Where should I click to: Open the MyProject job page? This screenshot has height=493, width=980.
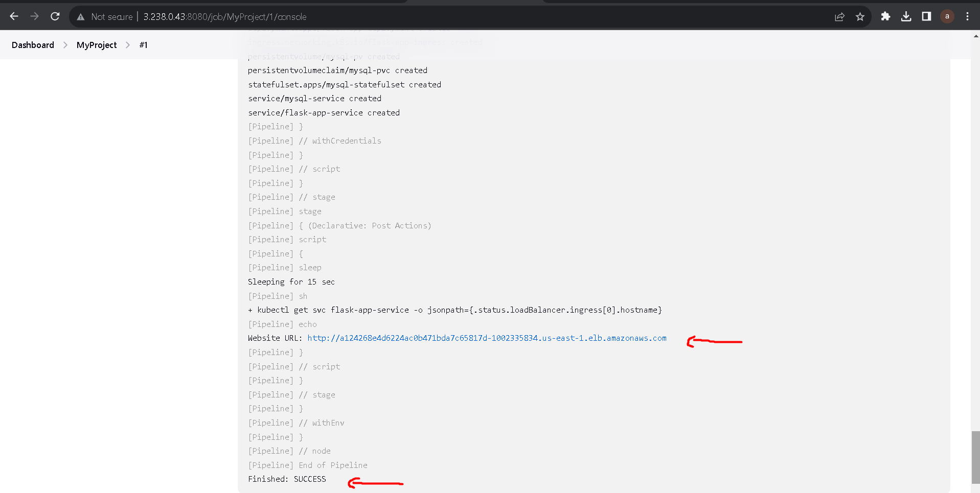coord(96,45)
